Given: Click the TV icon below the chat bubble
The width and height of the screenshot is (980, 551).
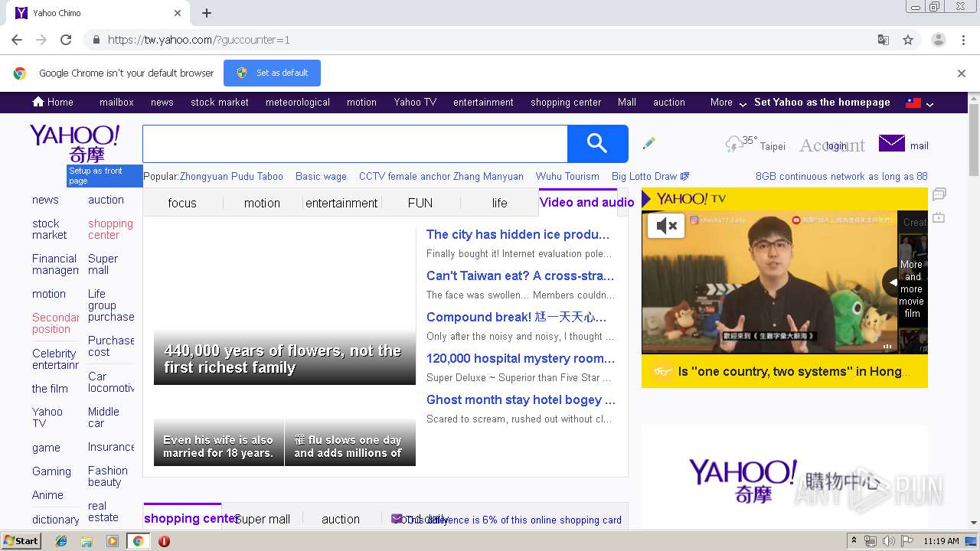Looking at the screenshot, I should coord(939,217).
